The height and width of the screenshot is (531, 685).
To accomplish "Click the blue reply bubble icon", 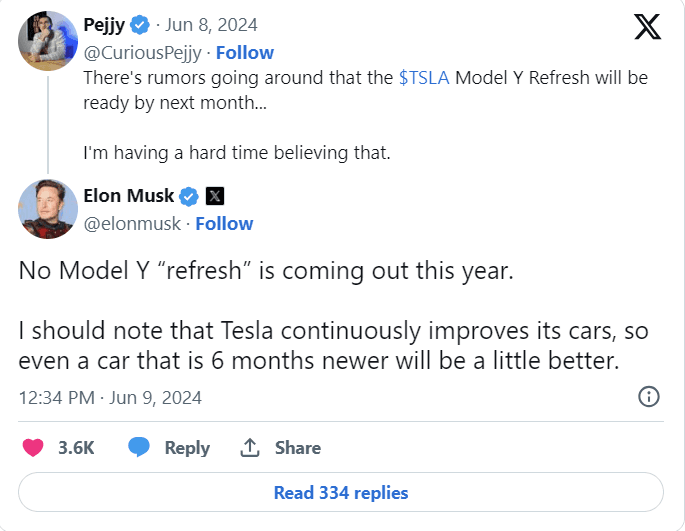I will [139, 447].
